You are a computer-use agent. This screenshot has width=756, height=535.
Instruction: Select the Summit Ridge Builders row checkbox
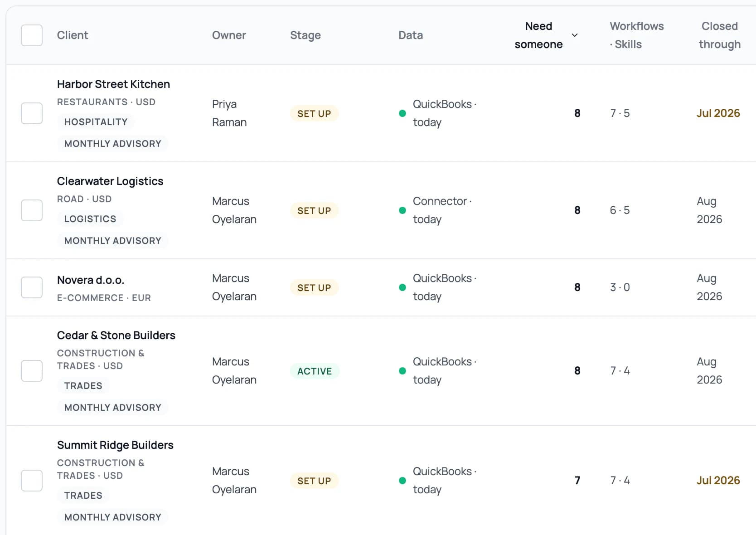32,481
